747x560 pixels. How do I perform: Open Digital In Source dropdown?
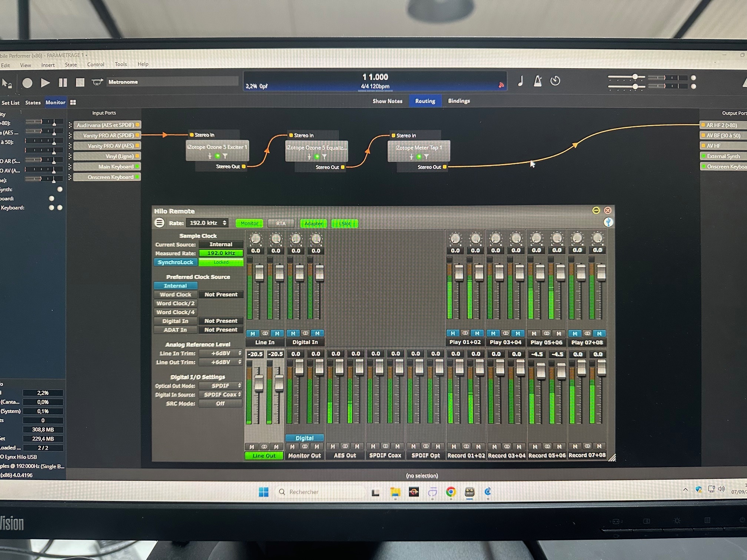tap(221, 394)
